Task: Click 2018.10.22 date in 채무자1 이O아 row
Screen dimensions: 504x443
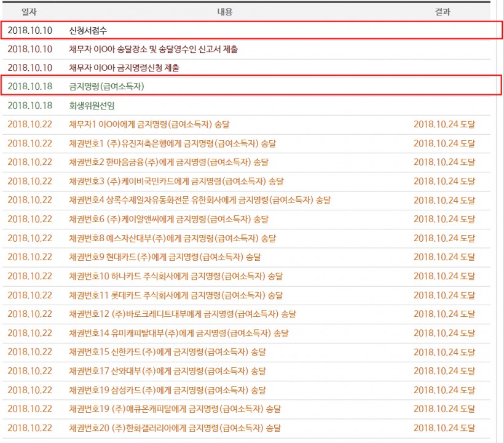Action: [30, 124]
